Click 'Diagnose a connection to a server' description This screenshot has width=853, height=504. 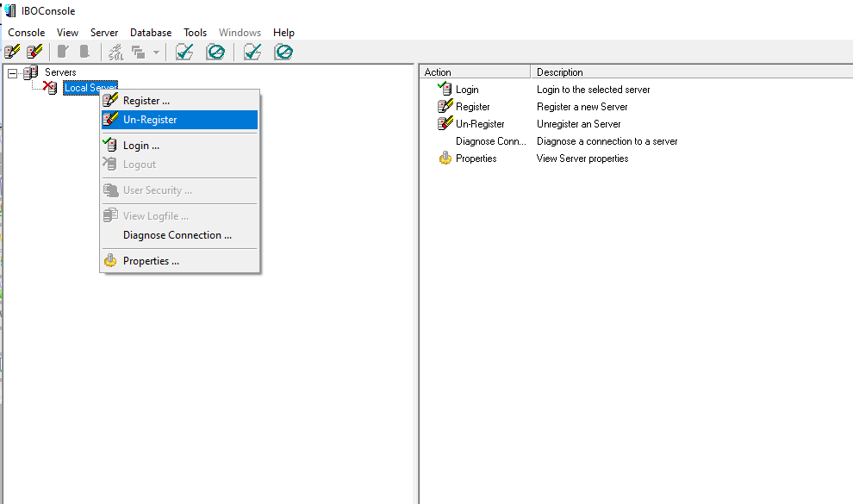(607, 141)
